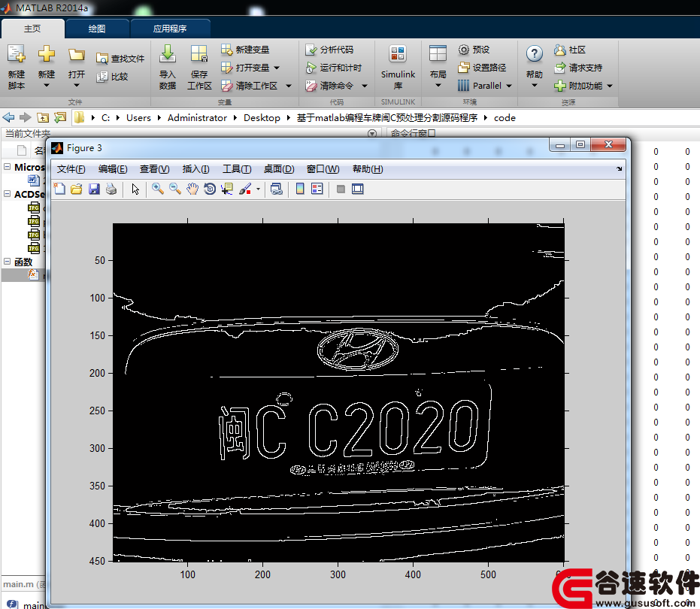700x609 pixels.
Task: Click New Figure icon in Figure 3 toolbar
Action: click(59, 189)
